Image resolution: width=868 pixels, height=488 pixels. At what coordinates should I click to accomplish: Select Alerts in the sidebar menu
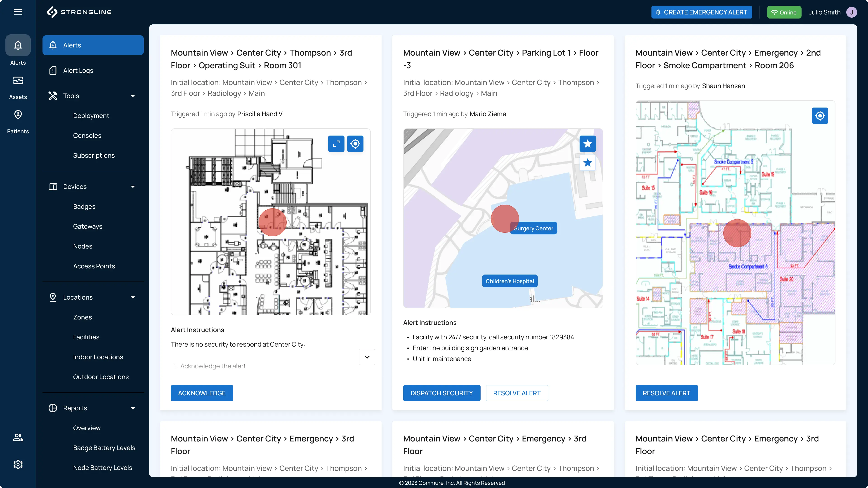pyautogui.click(x=93, y=45)
